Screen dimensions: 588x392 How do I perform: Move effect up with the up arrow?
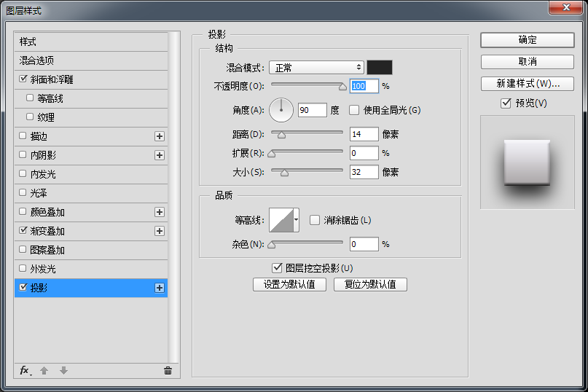[44, 371]
